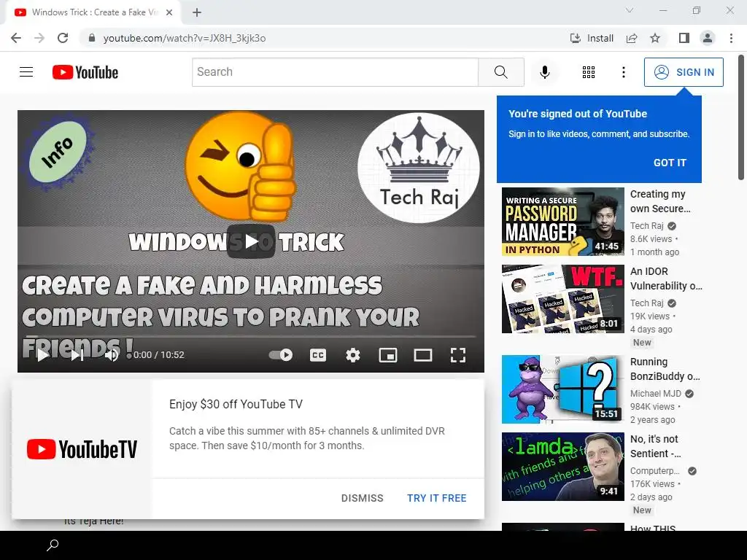This screenshot has height=560, width=747.
Task: Skip to next video
Action: [x=77, y=355]
